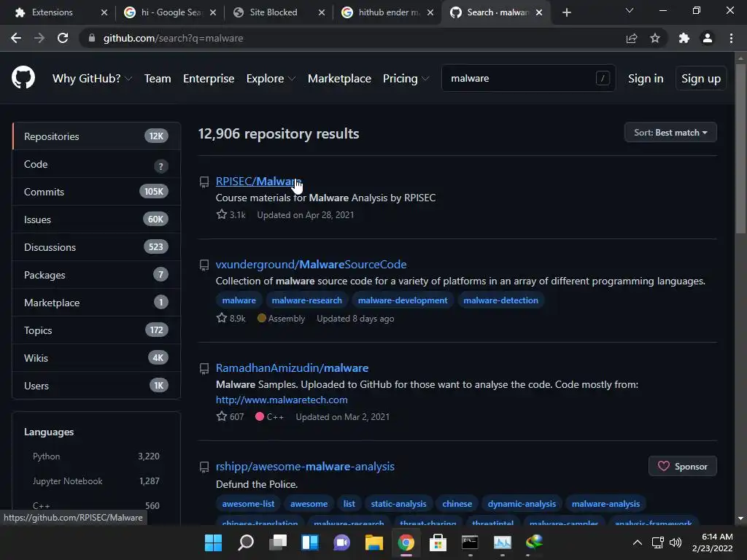Click the volume icon in system tray
747x560 pixels.
(676, 542)
